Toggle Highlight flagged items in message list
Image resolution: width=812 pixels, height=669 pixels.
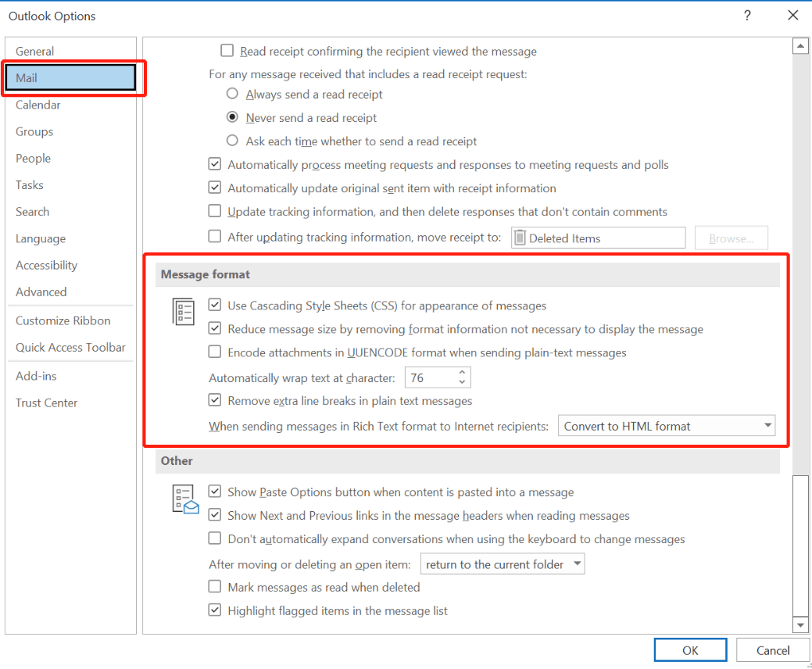214,610
